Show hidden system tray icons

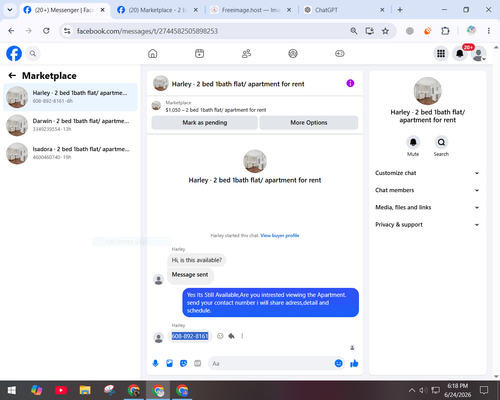coord(412,390)
